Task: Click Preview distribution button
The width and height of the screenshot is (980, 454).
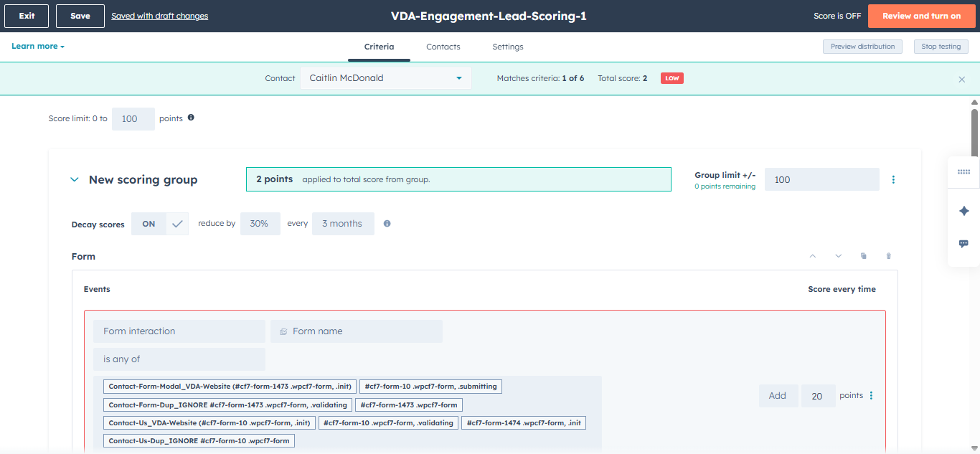Action: click(863, 47)
